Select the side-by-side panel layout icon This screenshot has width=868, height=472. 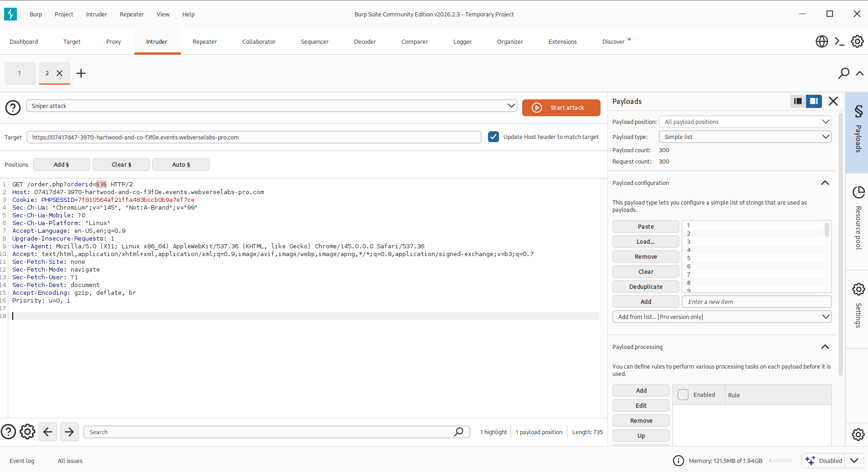click(x=814, y=101)
